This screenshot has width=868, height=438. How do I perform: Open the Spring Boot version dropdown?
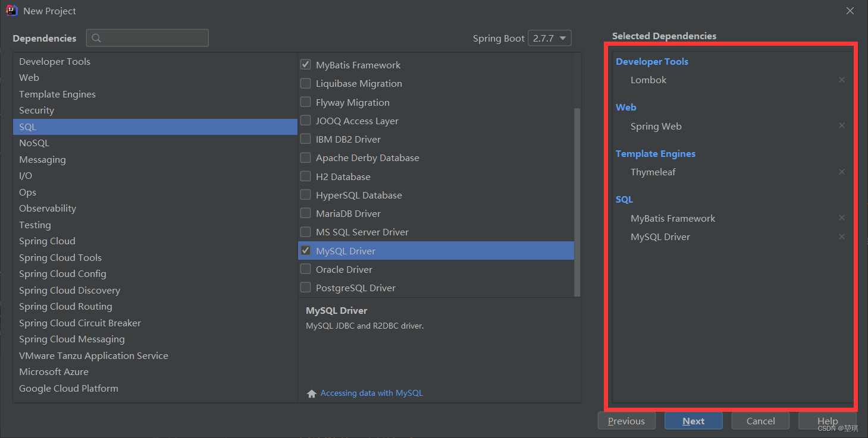(x=550, y=38)
